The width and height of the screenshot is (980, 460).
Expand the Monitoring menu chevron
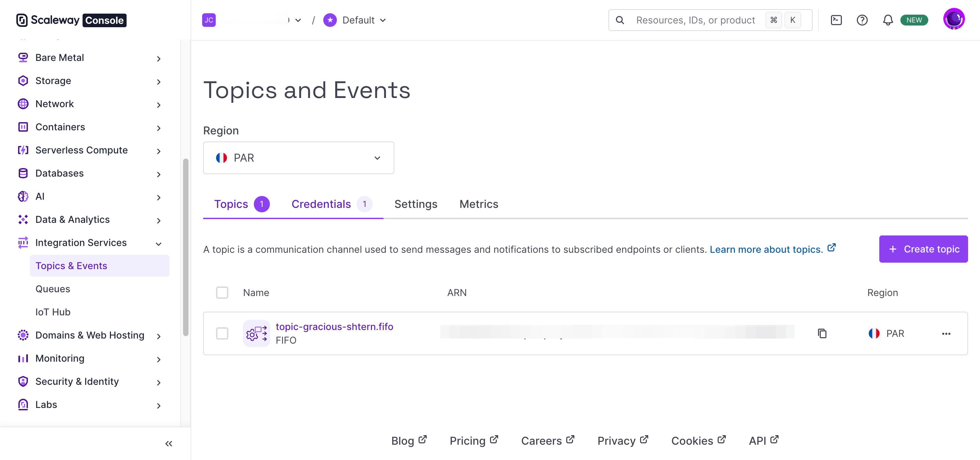coord(159,360)
